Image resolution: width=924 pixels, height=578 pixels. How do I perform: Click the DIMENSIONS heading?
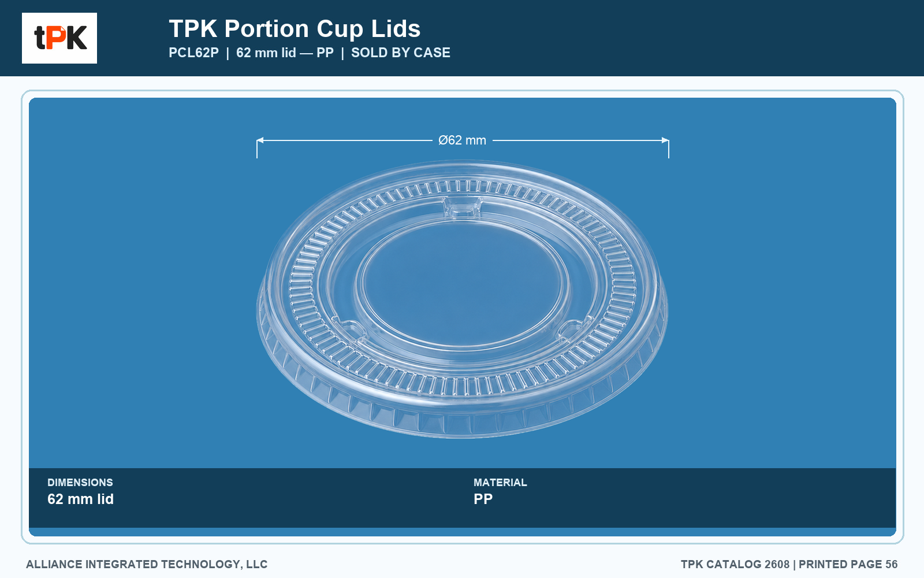[80, 482]
